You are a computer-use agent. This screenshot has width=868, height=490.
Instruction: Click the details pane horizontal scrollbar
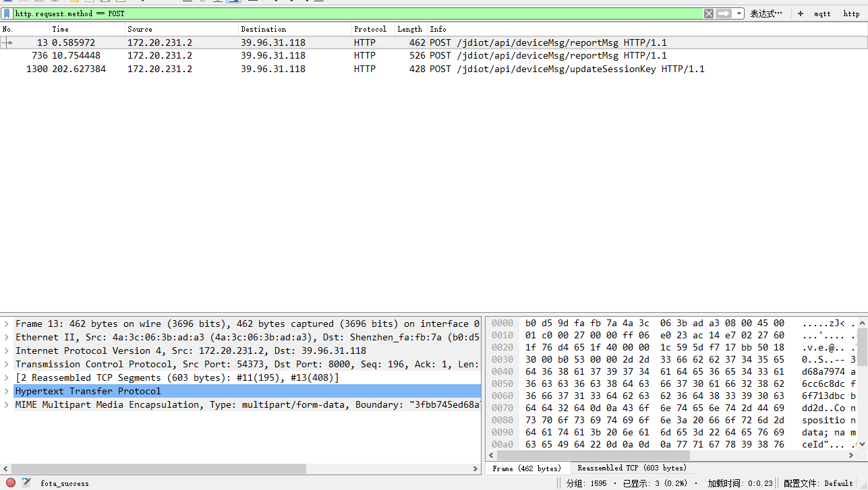coord(159,468)
